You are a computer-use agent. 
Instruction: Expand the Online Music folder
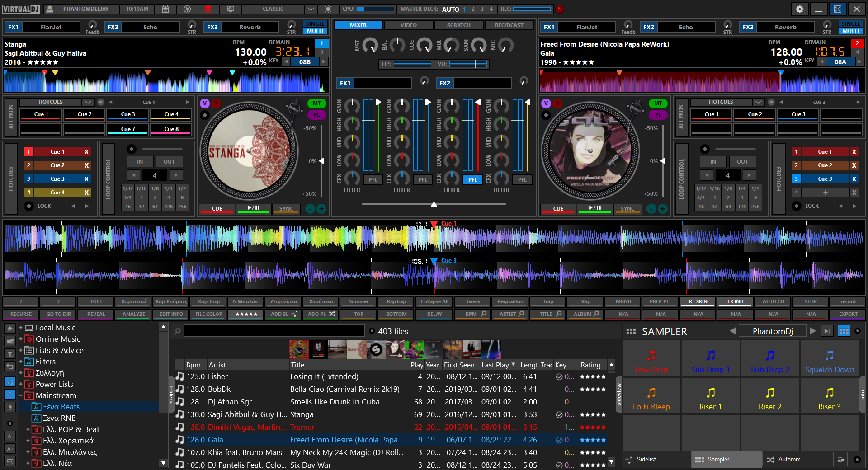click(21, 339)
